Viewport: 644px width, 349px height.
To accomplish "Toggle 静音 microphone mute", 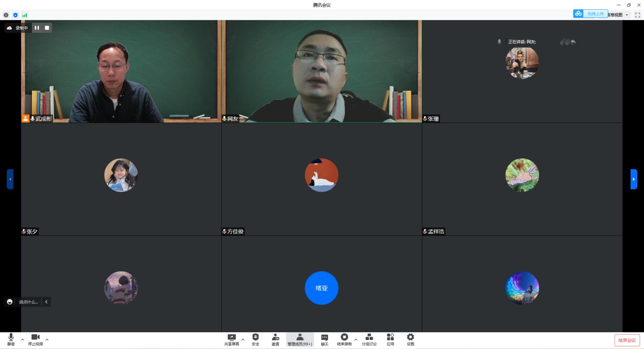I will pos(11,339).
